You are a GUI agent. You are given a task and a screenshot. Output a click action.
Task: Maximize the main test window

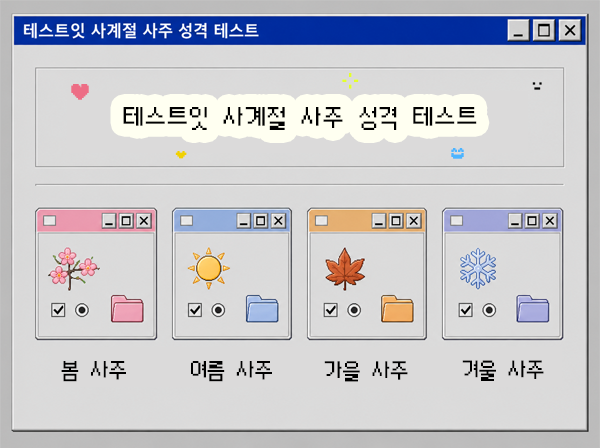pos(544,30)
